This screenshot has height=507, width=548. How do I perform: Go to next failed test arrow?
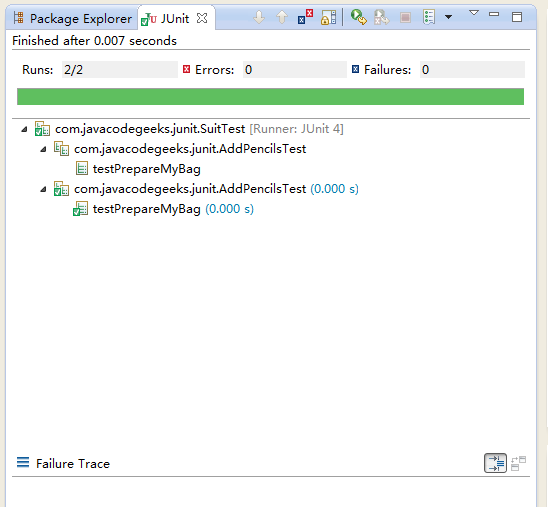(x=259, y=17)
